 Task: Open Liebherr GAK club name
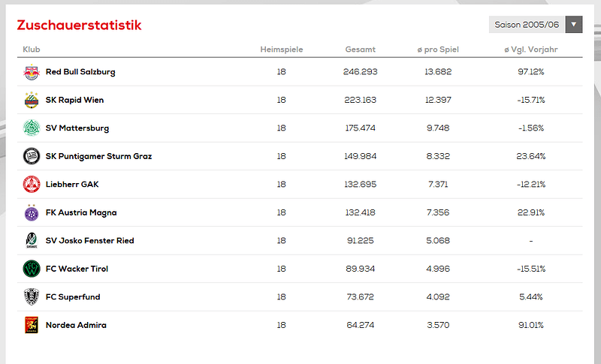click(72, 185)
